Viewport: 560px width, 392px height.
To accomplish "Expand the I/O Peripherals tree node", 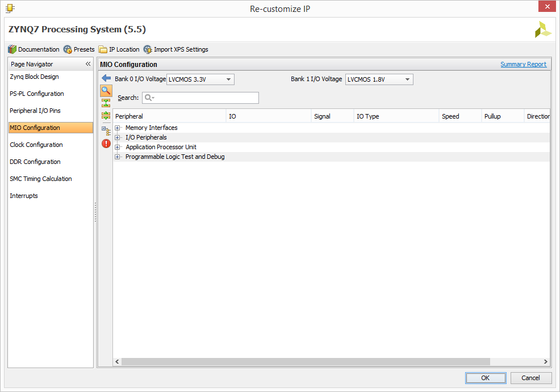I will [x=117, y=137].
